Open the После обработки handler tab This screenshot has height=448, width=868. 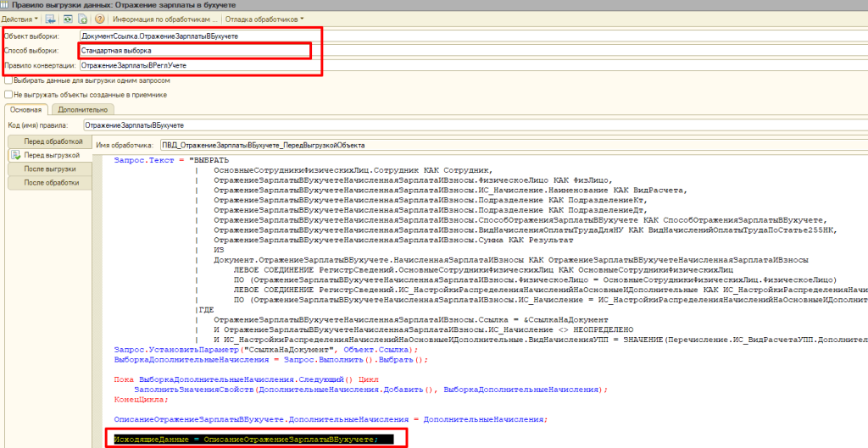pos(52,182)
